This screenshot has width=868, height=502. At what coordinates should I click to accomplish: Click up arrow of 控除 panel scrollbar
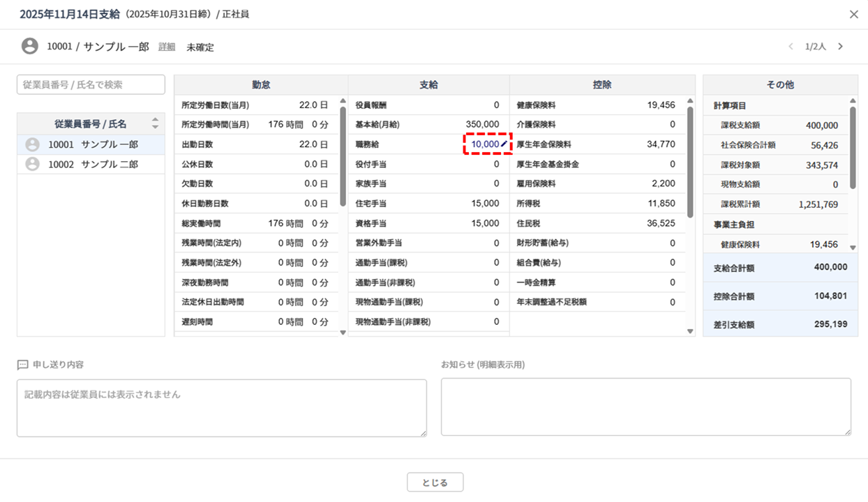691,101
